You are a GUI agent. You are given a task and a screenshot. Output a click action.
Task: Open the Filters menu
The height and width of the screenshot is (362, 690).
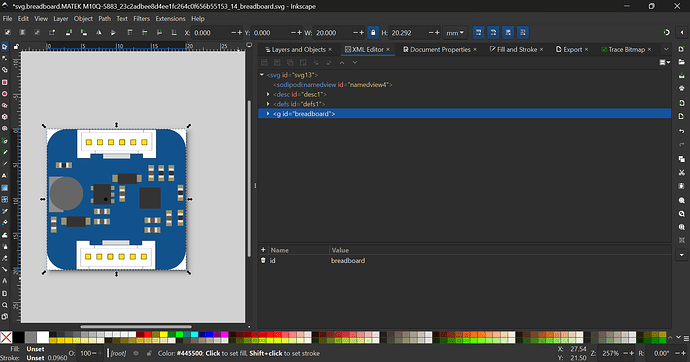[141, 18]
